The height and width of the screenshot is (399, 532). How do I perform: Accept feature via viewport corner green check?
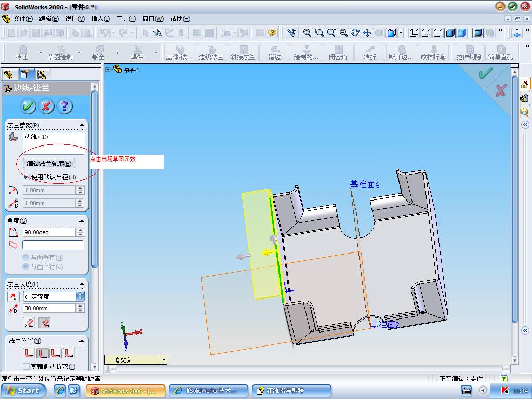tap(486, 72)
